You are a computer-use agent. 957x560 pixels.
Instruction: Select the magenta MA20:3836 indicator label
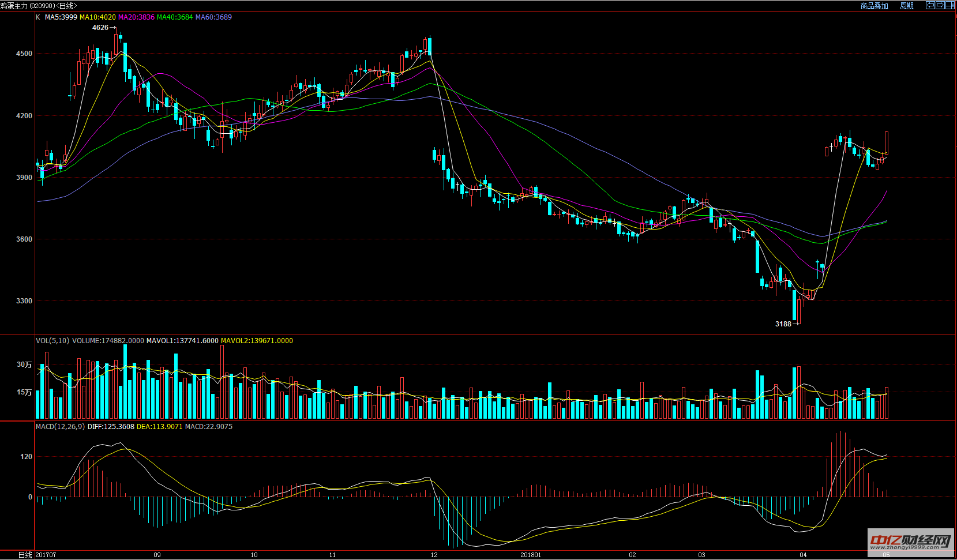coord(136,17)
